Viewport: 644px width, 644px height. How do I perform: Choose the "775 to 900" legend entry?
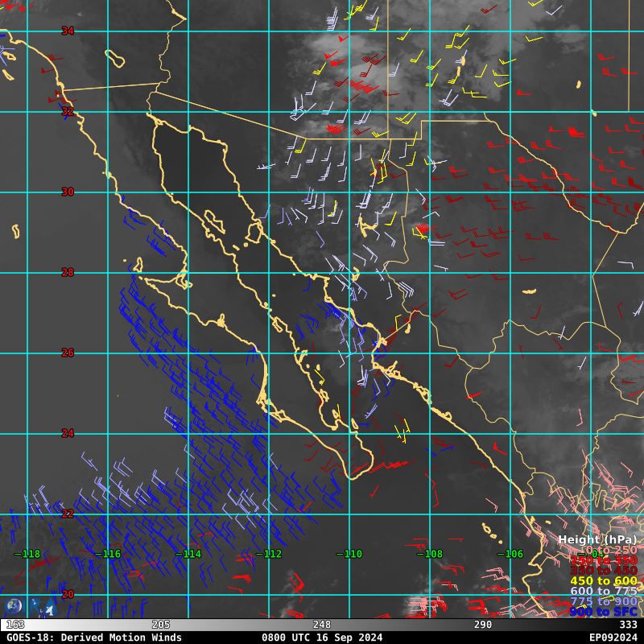tap(603, 602)
